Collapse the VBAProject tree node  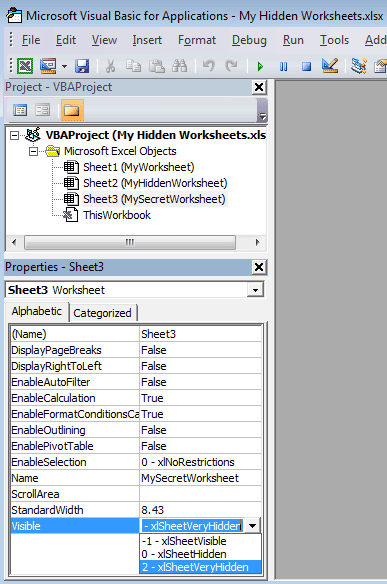pos(14,135)
